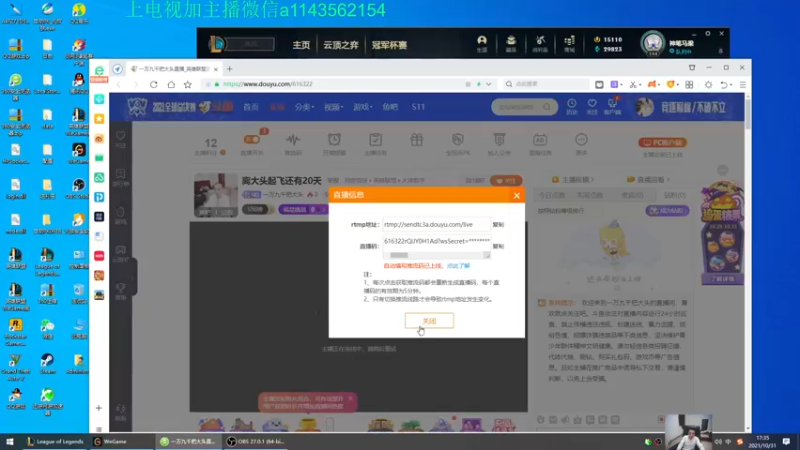Image resolution: width=800 pixels, height=450 pixels.
Task: Open the Windows Start menu
Action: point(9,442)
